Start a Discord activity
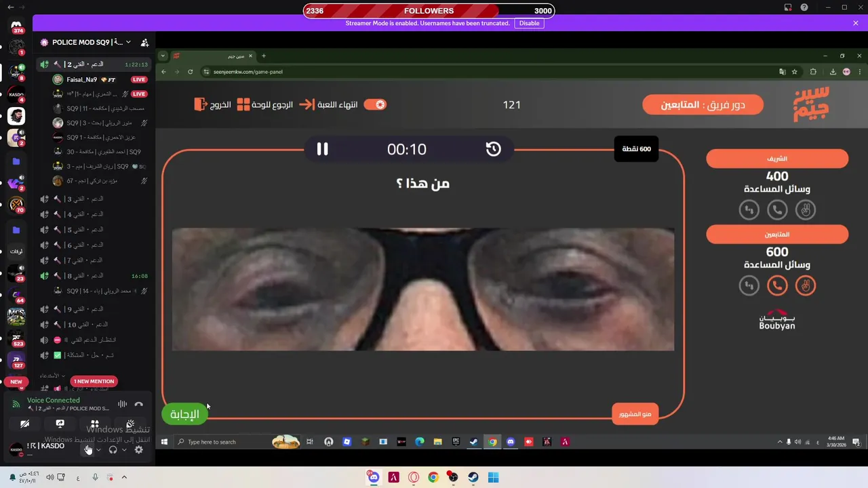This screenshot has height=488, width=868. 95,424
